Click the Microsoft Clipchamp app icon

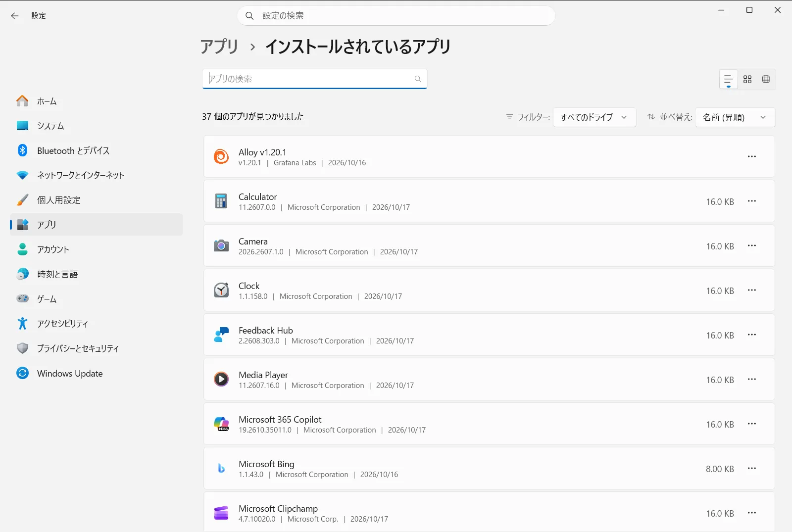[221, 513]
